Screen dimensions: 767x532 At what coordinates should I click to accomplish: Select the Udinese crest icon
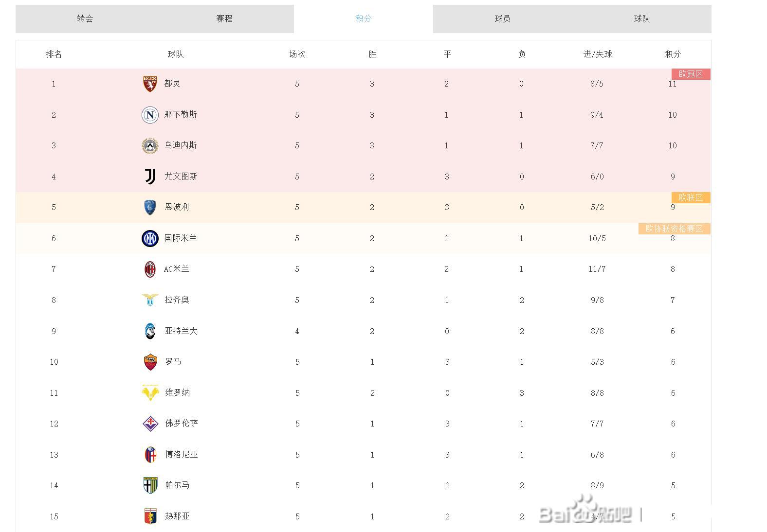(x=150, y=145)
